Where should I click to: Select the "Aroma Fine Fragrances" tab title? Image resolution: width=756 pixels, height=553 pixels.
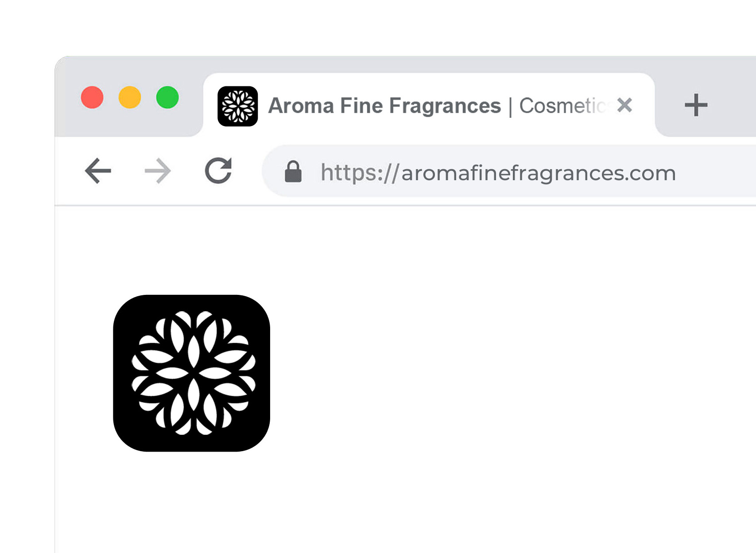pos(384,106)
